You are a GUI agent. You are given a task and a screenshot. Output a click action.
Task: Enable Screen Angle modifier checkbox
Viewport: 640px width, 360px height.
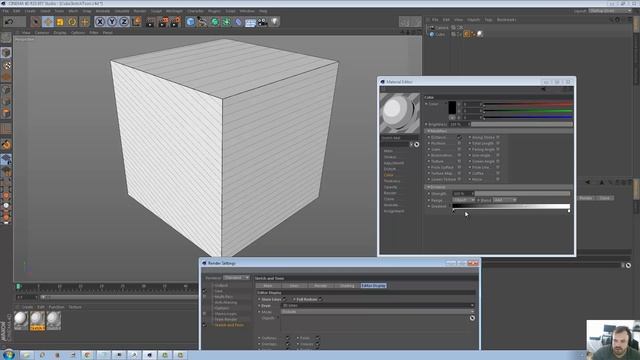498,161
